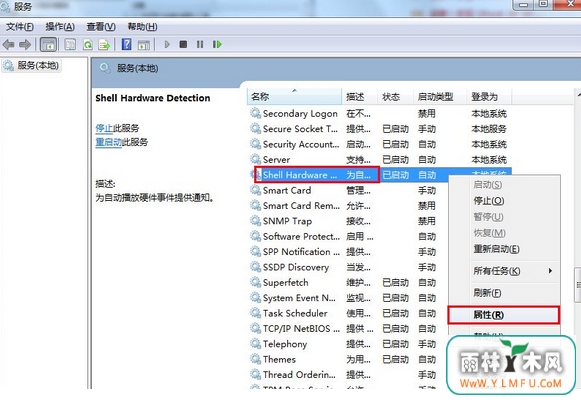Select the SNMP Trap service
581x400 pixels.
(288, 221)
